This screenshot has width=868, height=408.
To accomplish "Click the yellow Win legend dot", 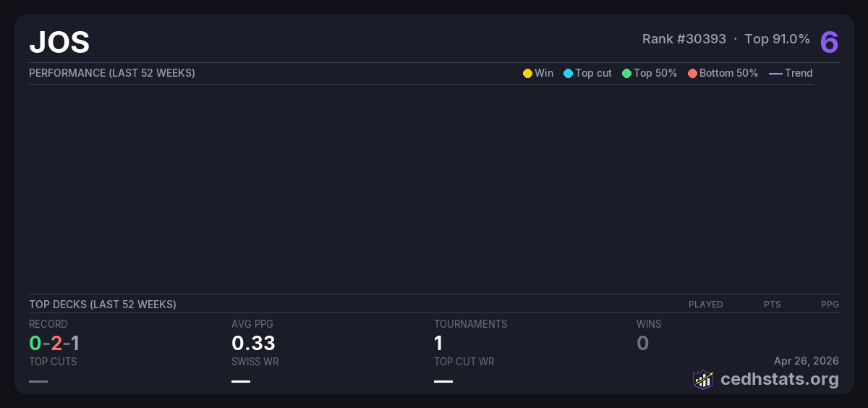I will click(x=527, y=74).
